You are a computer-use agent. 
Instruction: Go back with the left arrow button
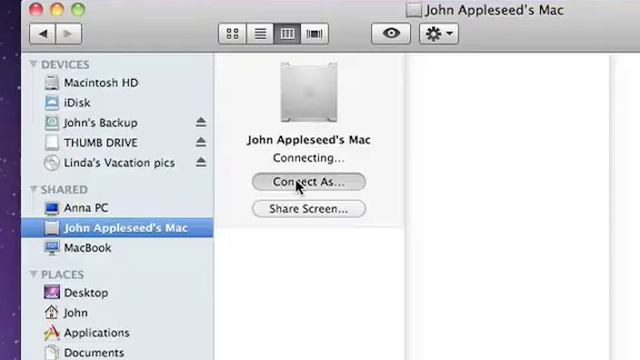pyautogui.click(x=42, y=34)
